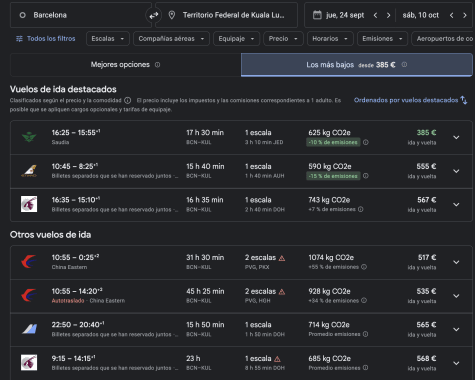This screenshot has width=475, height=380.
Task: Show emissions info for 714 kg flight
Action: 365,334
